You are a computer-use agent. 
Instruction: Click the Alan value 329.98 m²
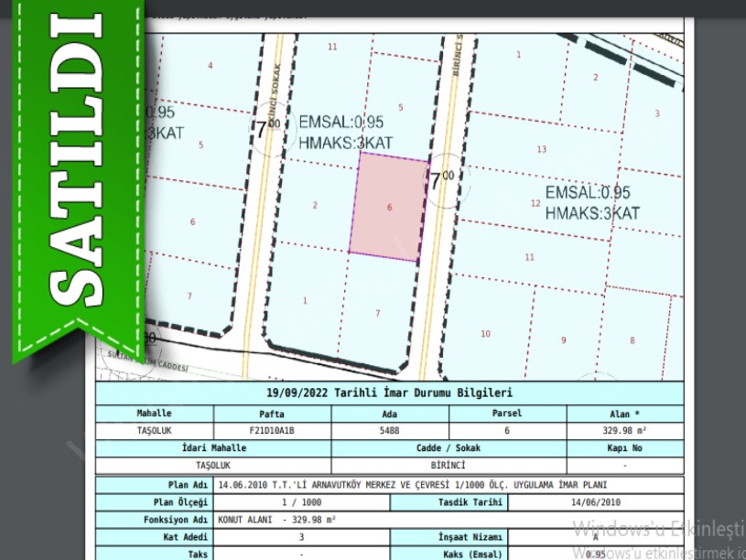[x=624, y=430]
